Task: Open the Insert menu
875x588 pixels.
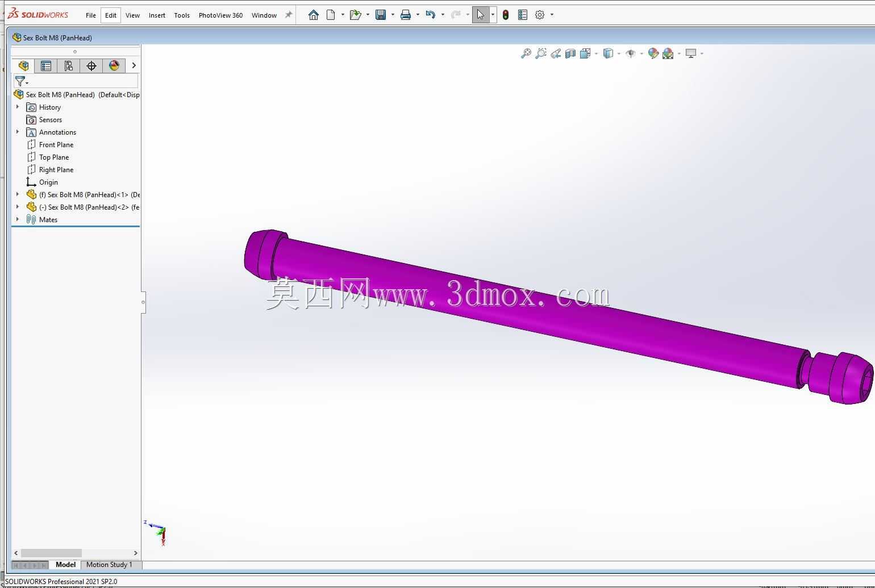Action: click(x=157, y=15)
